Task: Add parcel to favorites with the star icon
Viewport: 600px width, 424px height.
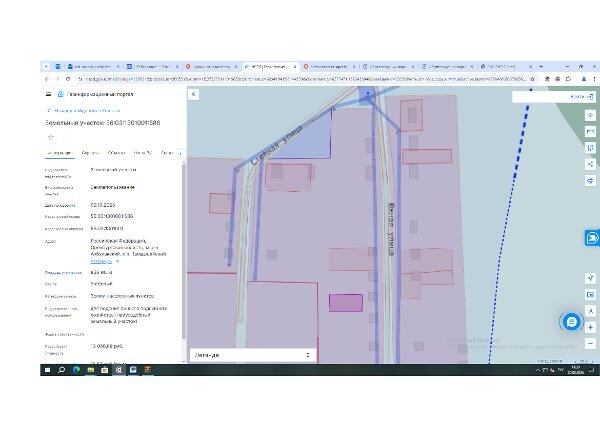Action: pos(51,137)
